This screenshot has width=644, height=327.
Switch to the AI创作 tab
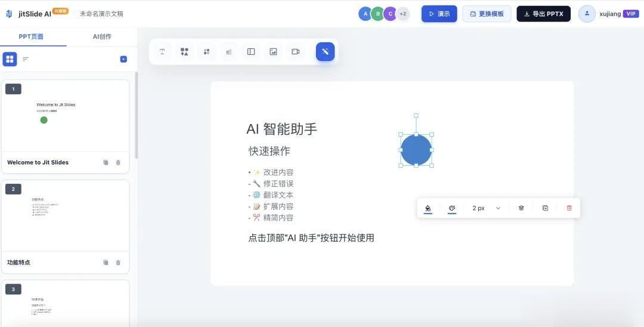102,36
